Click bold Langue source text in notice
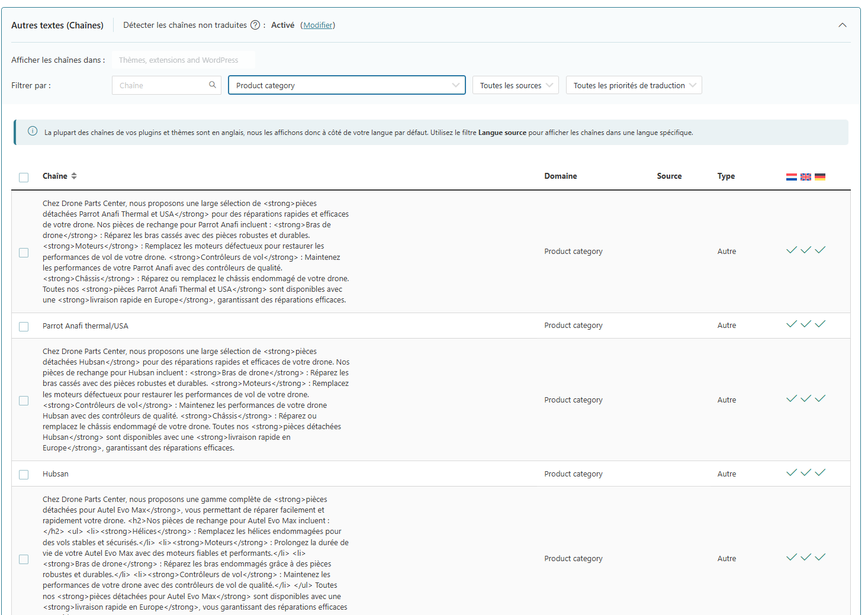This screenshot has width=868, height=615. click(502, 133)
